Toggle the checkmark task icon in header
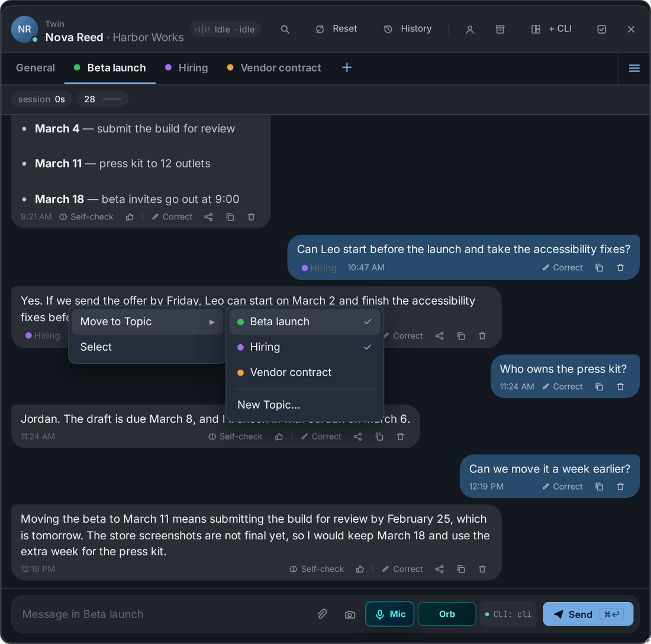 [602, 30]
